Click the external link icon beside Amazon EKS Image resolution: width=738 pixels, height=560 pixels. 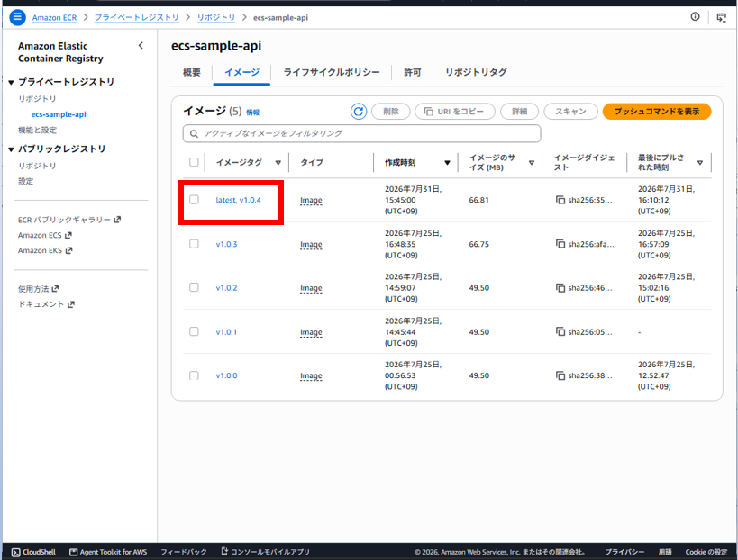(x=68, y=250)
